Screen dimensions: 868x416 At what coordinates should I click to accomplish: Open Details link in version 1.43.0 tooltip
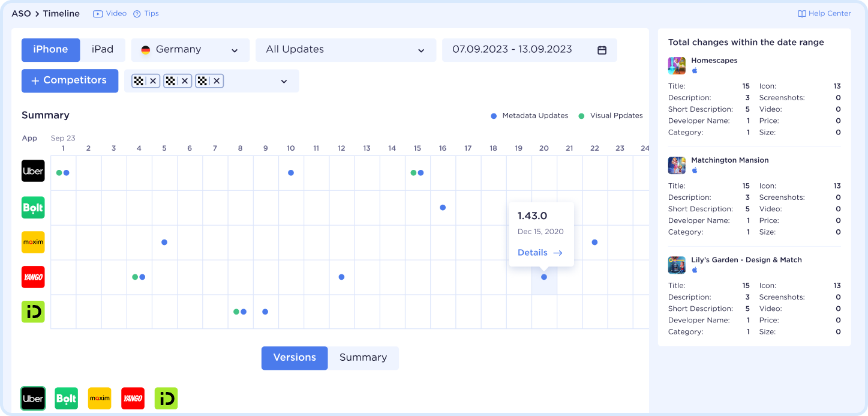[x=540, y=253]
